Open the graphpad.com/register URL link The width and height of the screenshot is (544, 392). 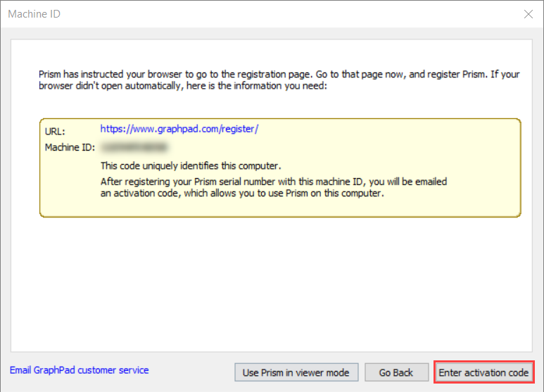click(x=179, y=129)
